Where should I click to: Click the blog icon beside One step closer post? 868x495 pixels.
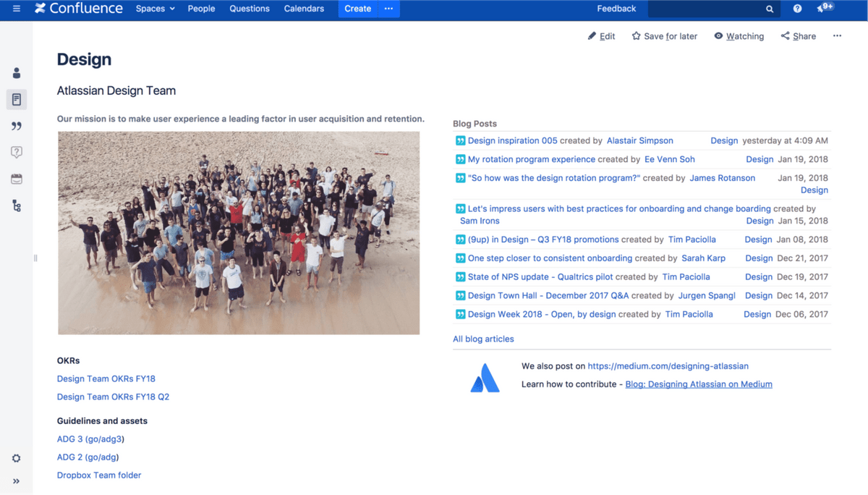[461, 258]
